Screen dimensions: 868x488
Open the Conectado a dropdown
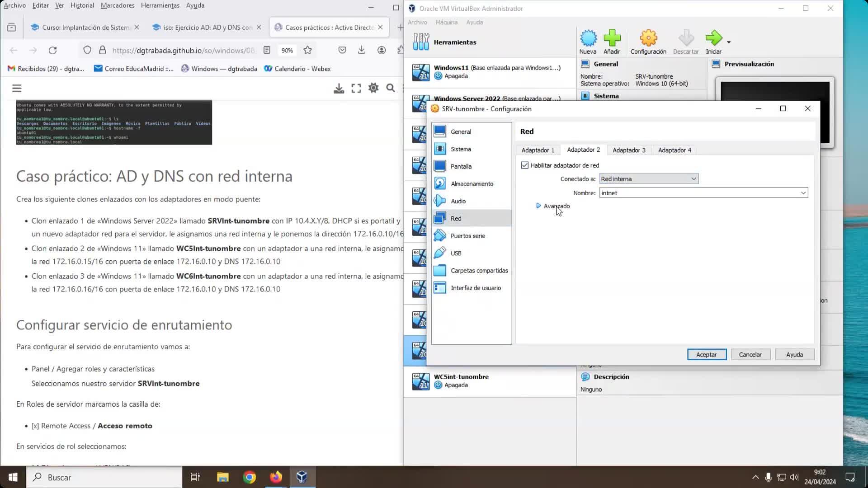point(648,179)
